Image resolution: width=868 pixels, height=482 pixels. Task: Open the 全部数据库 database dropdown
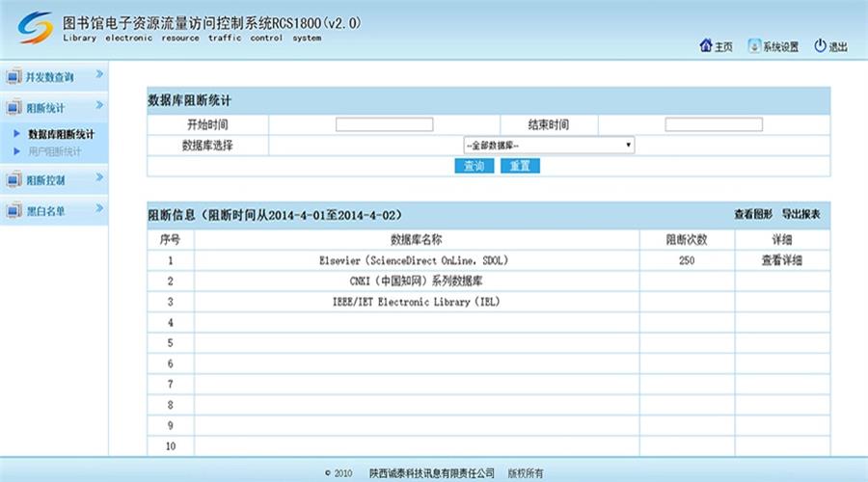[x=548, y=145]
